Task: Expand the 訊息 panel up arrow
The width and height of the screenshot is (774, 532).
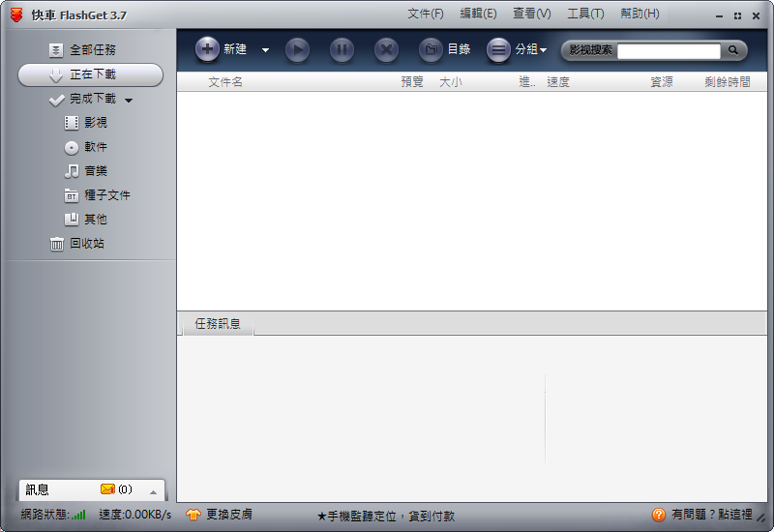Action: (153, 492)
